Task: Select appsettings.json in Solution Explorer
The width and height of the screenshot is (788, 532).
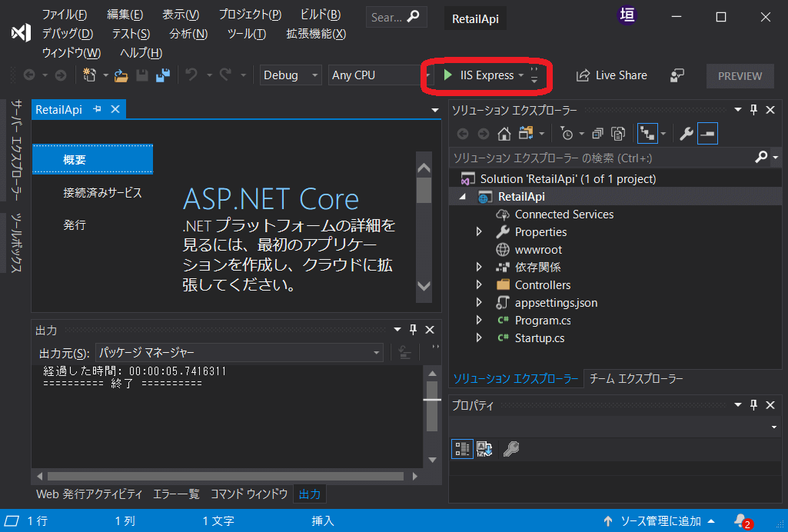Action: 557,303
